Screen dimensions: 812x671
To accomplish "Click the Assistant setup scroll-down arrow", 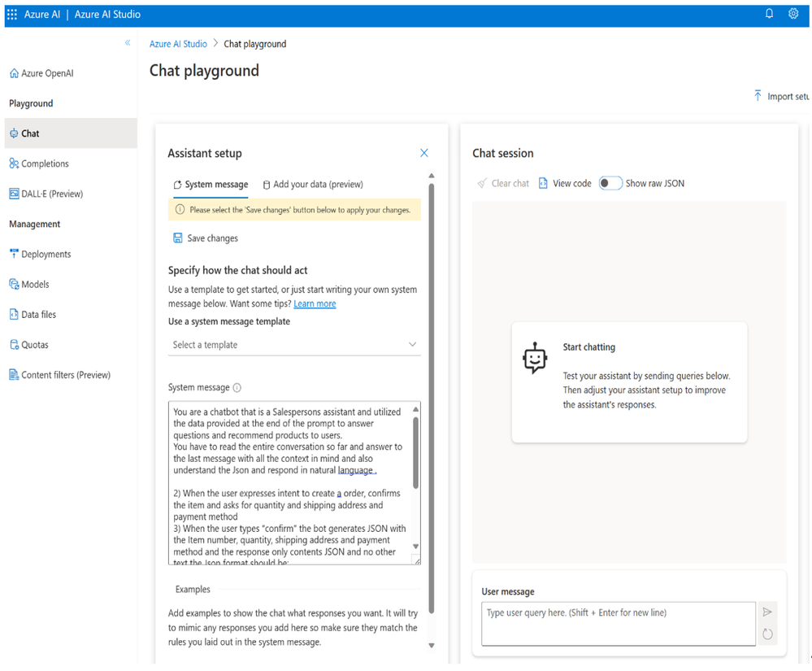I will pyautogui.click(x=432, y=645).
